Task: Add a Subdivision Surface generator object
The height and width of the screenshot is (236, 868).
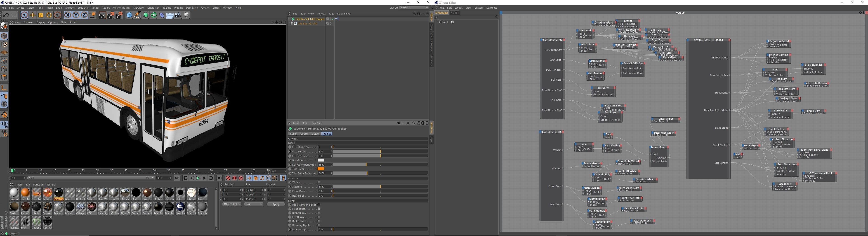Action: [x=146, y=15]
